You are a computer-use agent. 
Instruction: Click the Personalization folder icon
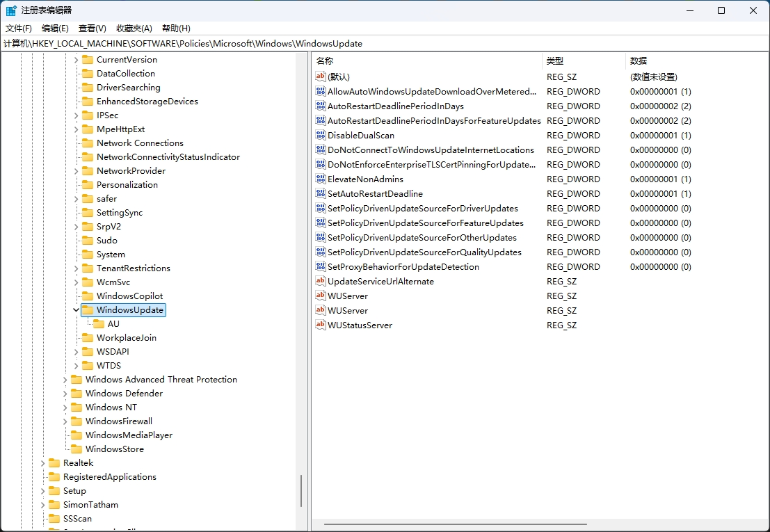point(88,184)
